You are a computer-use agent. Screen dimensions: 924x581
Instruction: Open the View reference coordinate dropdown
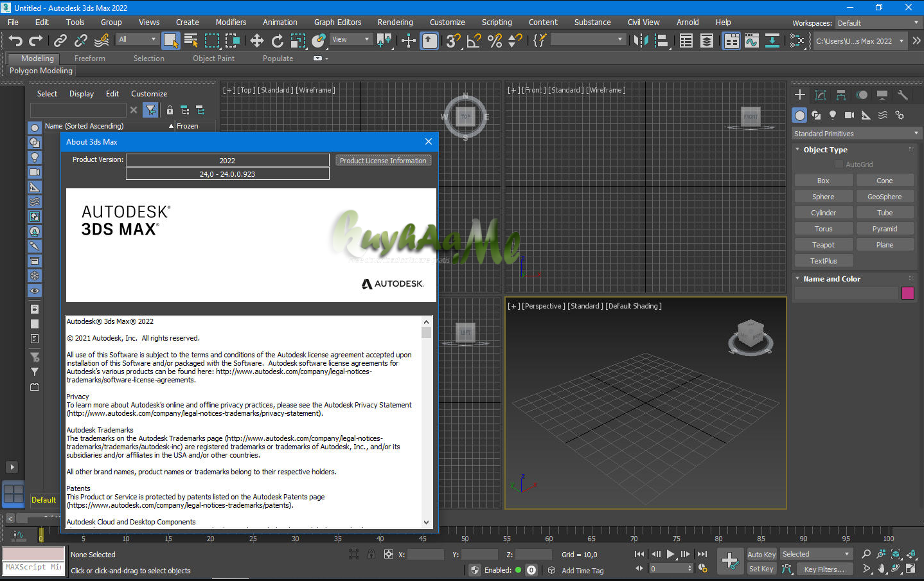pos(351,39)
